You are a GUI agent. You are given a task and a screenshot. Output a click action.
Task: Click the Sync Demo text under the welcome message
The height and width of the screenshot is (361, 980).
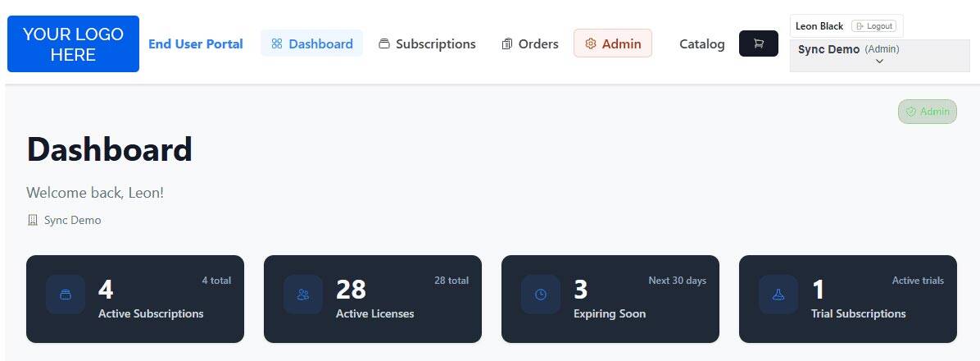point(72,220)
